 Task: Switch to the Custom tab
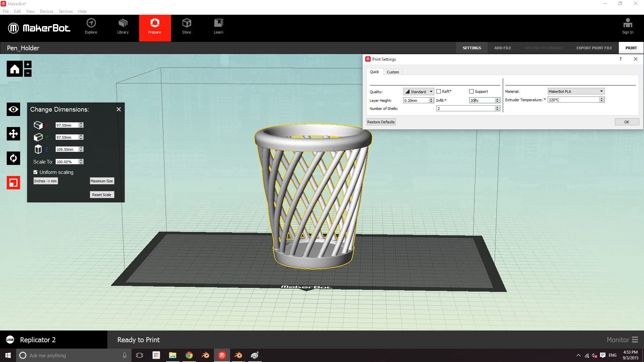point(393,72)
